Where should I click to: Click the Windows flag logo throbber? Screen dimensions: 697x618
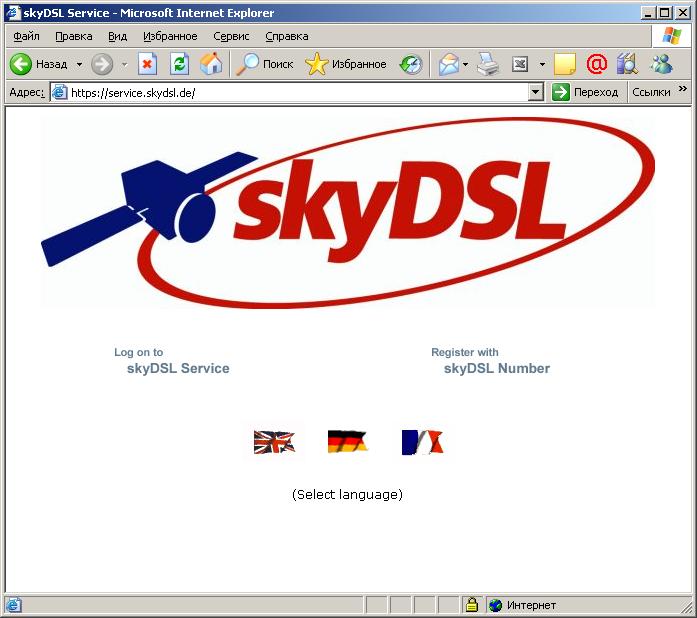[x=671, y=36]
